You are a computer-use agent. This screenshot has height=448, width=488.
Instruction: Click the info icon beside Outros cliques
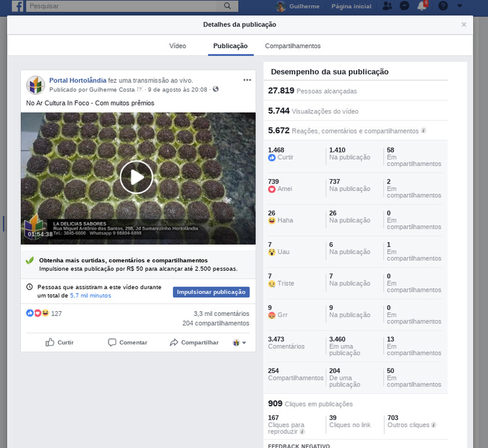click(433, 425)
